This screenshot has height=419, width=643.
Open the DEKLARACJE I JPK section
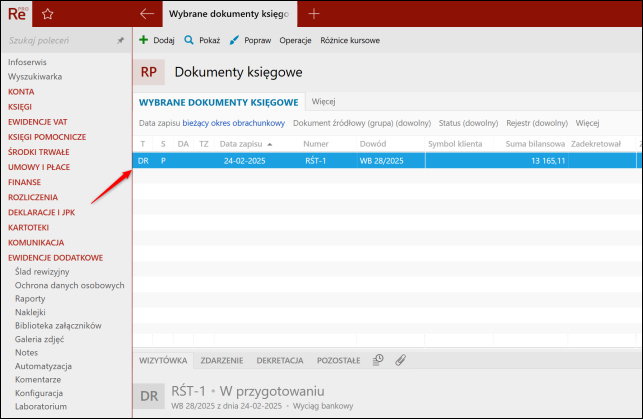pyautogui.click(x=41, y=212)
